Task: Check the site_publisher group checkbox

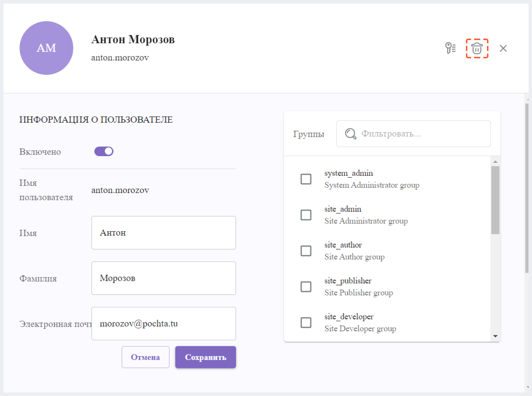Action: click(x=306, y=287)
